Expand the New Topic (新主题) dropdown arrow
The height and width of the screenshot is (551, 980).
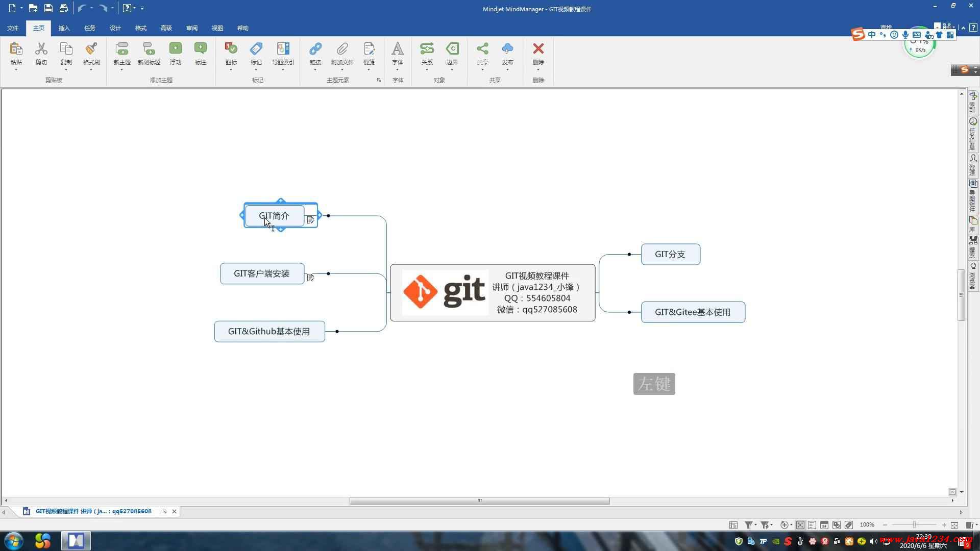[122, 69]
